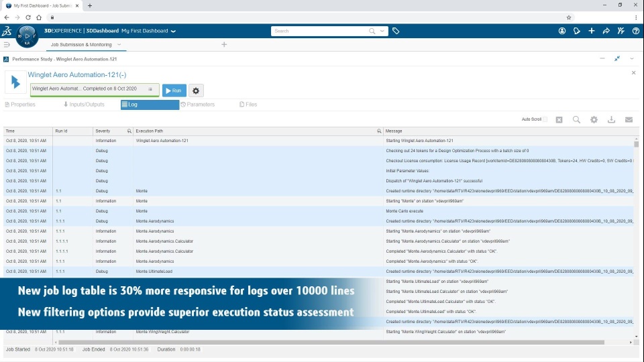The width and height of the screenshot is (644, 362).
Task: Switch to the Inputs/Outputs tab
Action: tap(84, 105)
